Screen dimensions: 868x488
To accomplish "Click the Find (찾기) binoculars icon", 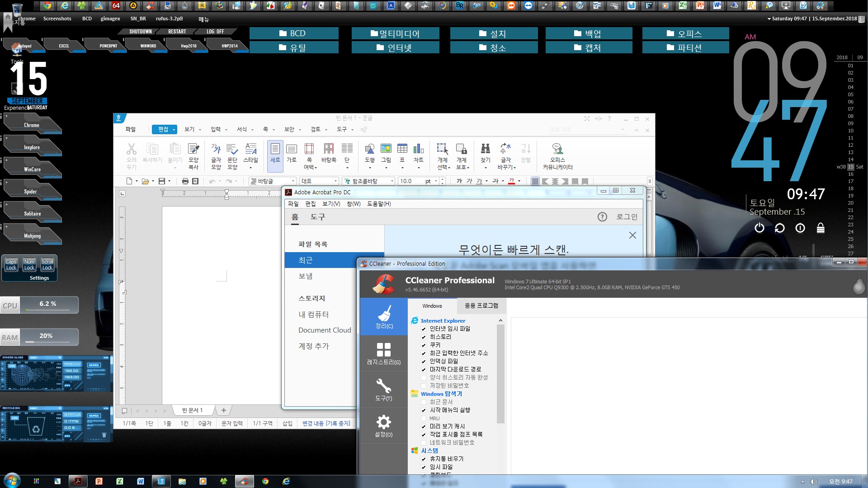I will 486,149.
